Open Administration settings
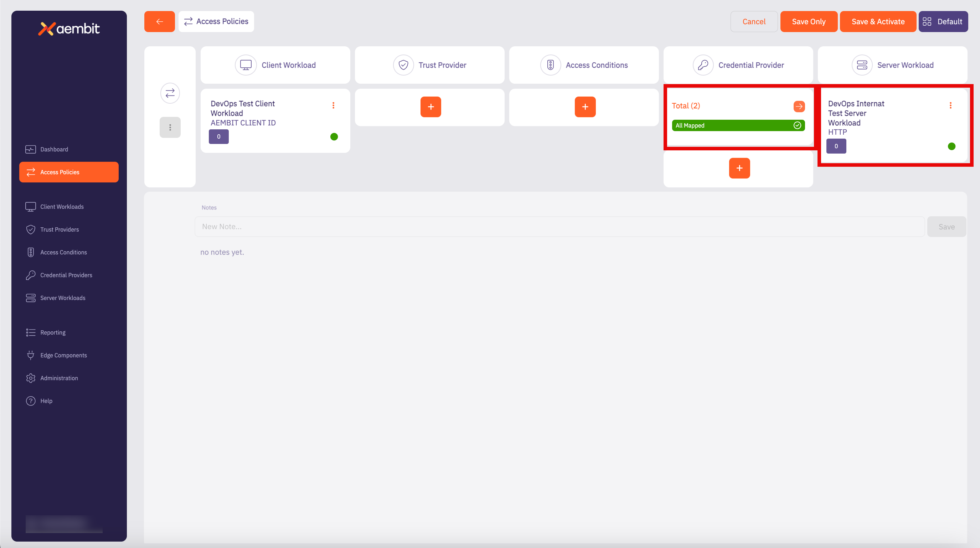The width and height of the screenshot is (980, 548). click(x=69, y=378)
